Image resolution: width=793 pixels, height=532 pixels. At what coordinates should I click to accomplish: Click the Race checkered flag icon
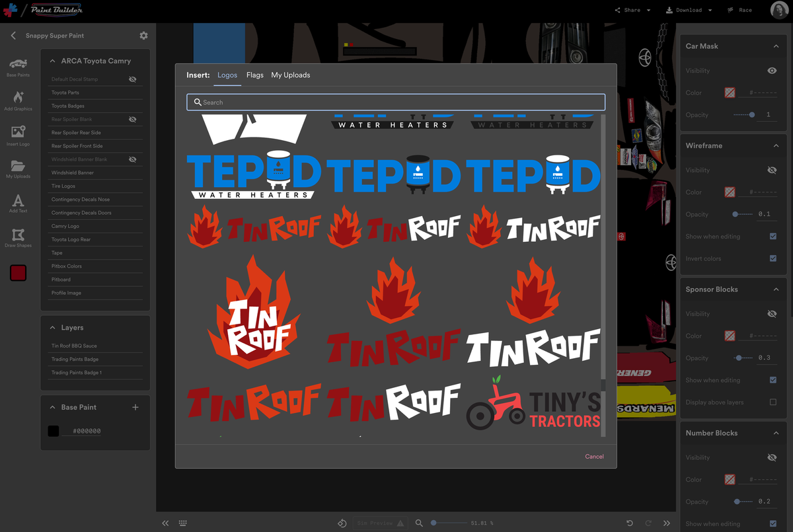click(x=731, y=10)
